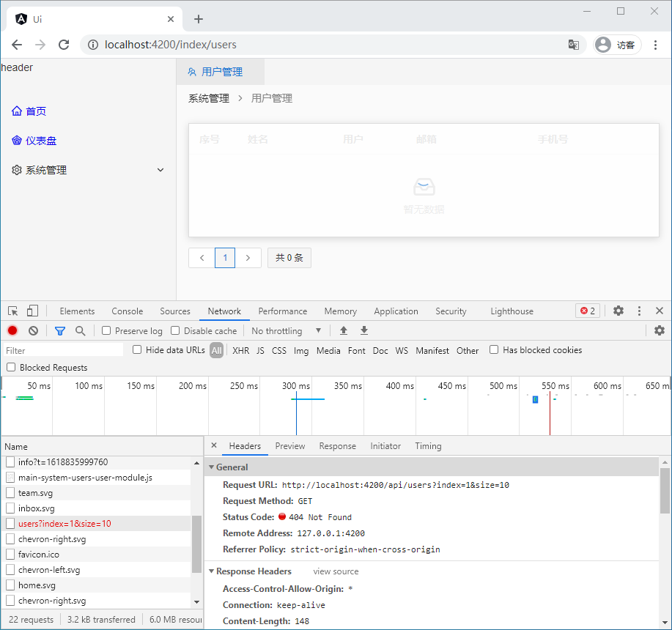Enable the Preserve log checkbox
Viewport: 672px width, 630px height.
[x=106, y=331]
